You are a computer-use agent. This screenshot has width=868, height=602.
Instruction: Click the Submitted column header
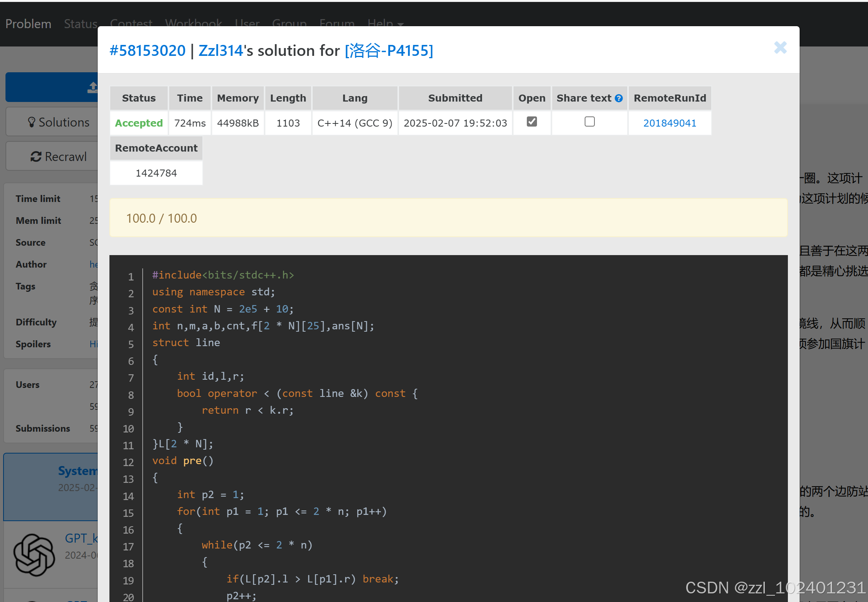(455, 98)
